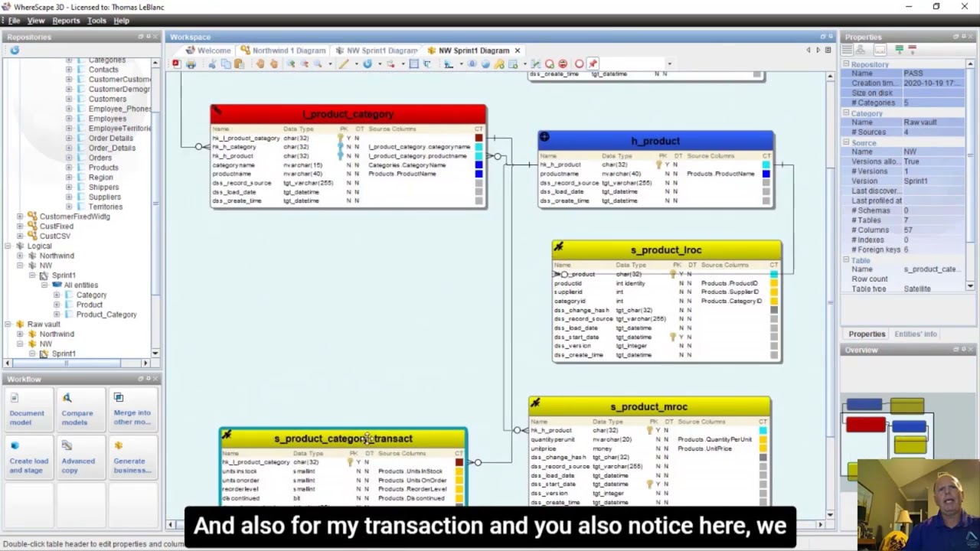
Task: Expand the Product_Category entity node
Action: click(x=57, y=315)
